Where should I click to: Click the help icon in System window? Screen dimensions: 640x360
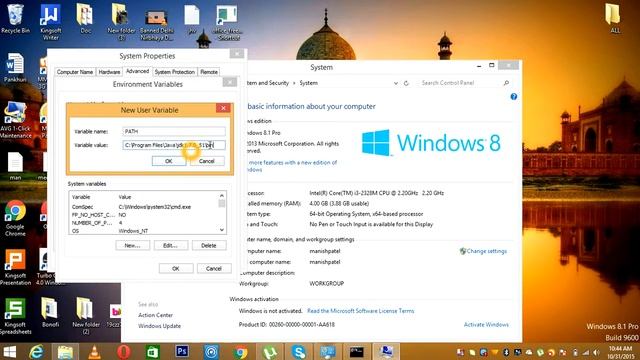pyautogui.click(x=513, y=97)
